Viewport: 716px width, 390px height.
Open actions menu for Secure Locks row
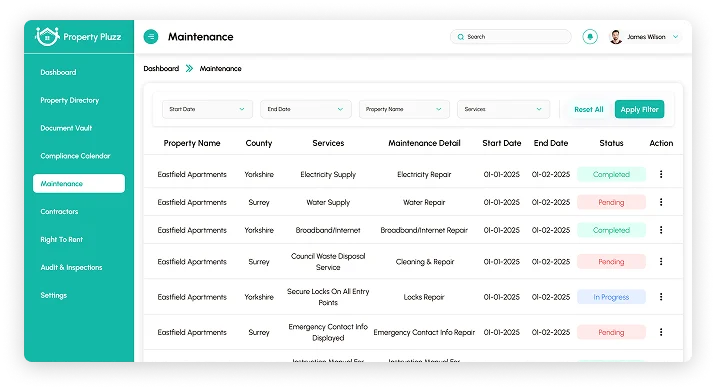(x=661, y=296)
